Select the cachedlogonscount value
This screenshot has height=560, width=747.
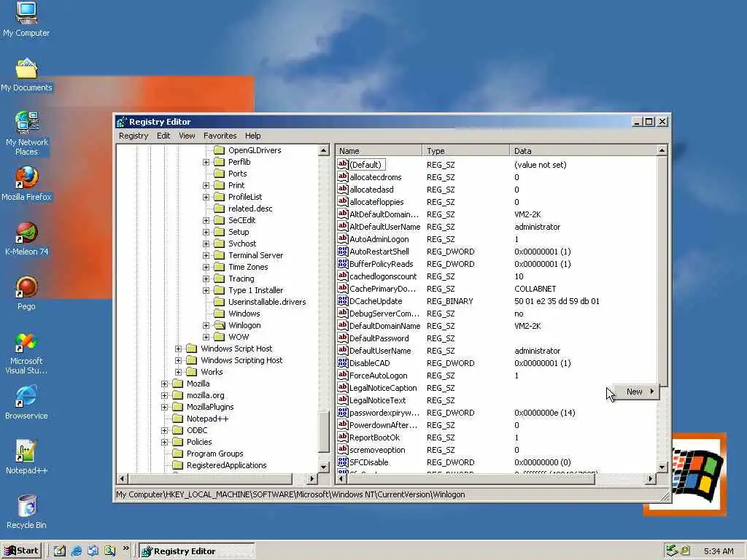382,276
